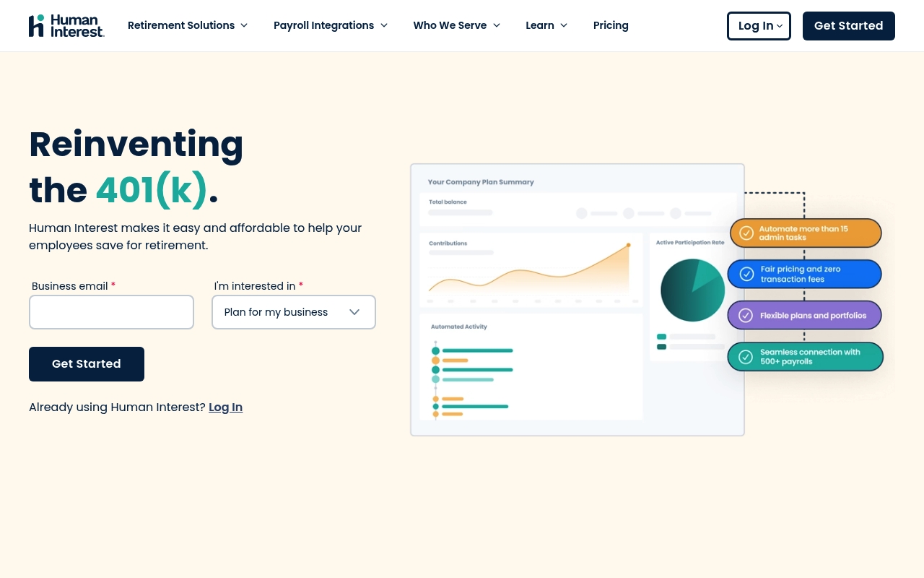Open the Retirement Solutions menu

188,25
